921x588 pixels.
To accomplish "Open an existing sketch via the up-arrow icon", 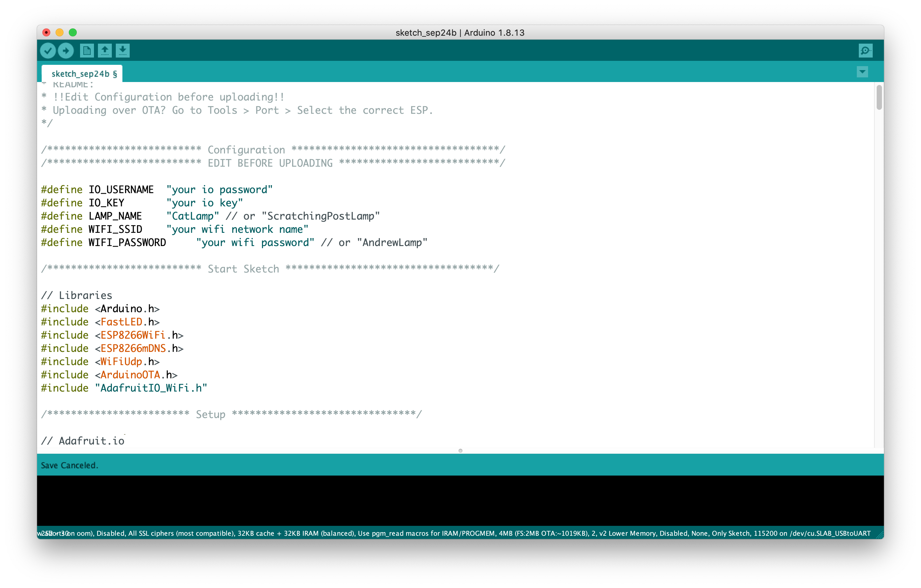I will 105,50.
